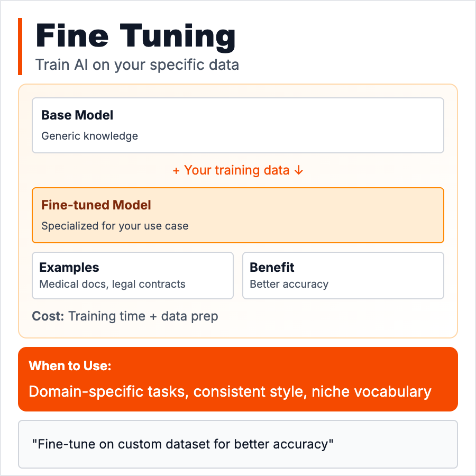This screenshot has height=476, width=476.
Task: Click the Specialized for your use case text
Action: tap(115, 226)
